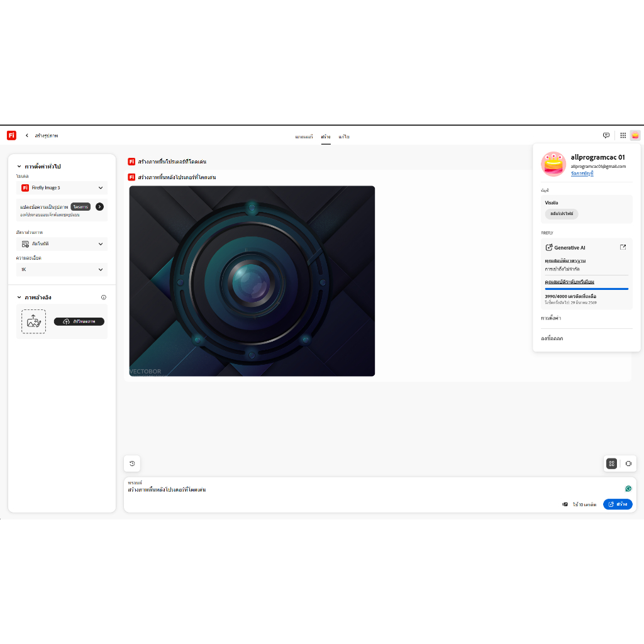Click the credits icon near the create button
Image resolution: width=644 pixels, height=644 pixels.
tap(565, 504)
